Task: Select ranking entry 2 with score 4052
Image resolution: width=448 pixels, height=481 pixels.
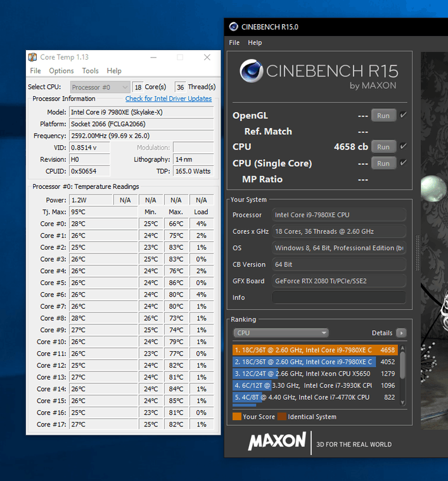Action: [315, 362]
